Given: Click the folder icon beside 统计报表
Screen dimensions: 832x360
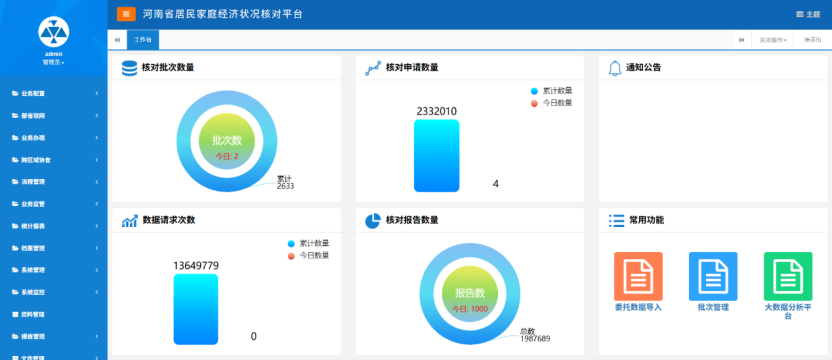Looking at the screenshot, I should pos(15,226).
